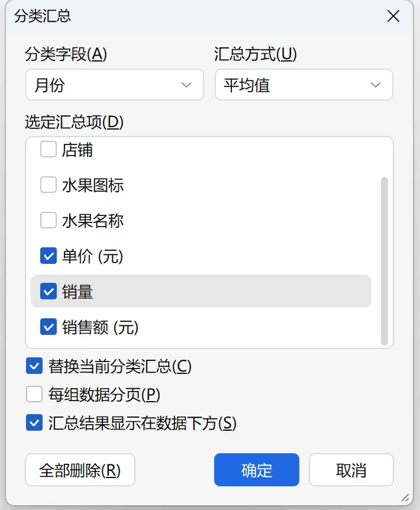This screenshot has width=420, height=510.
Task: Expand the 汇总方式 dropdown showing 平均值
Action: (x=303, y=85)
